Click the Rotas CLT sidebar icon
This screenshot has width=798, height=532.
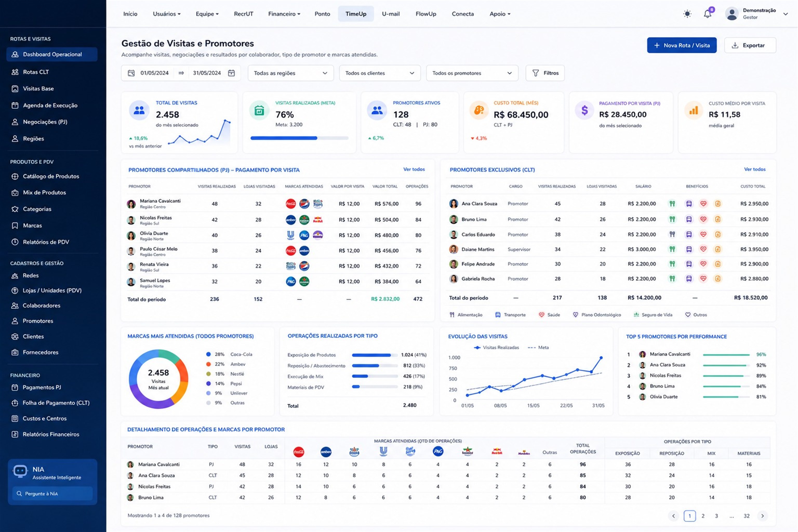15,72
